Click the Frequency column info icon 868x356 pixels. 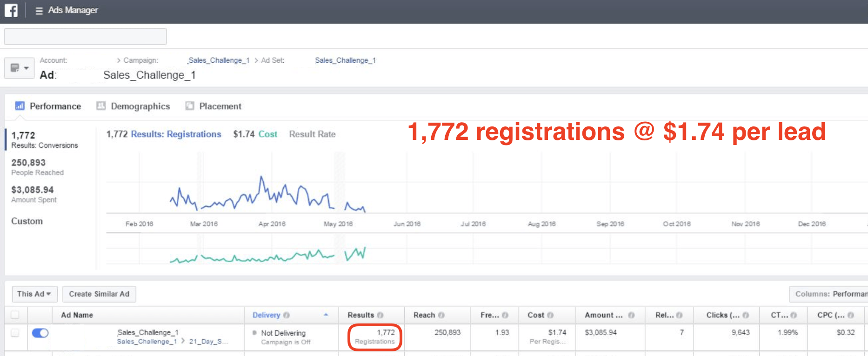505,315
